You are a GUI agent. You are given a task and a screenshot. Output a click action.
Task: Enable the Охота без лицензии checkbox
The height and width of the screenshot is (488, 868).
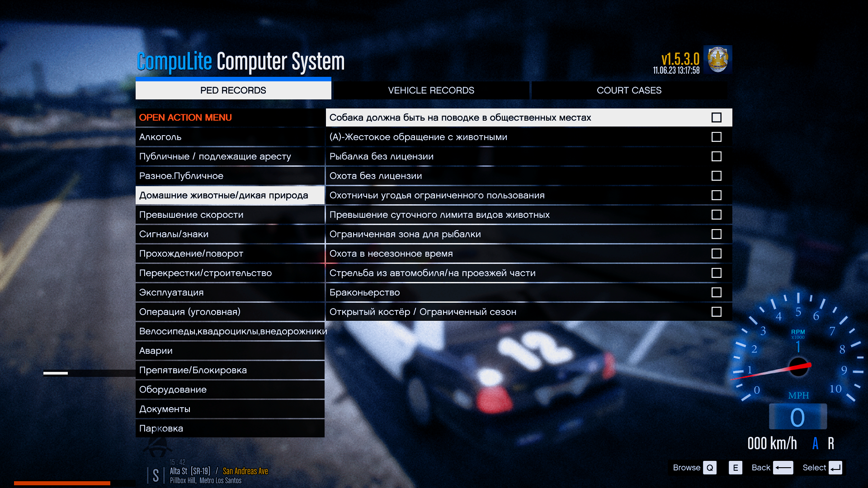(x=716, y=176)
